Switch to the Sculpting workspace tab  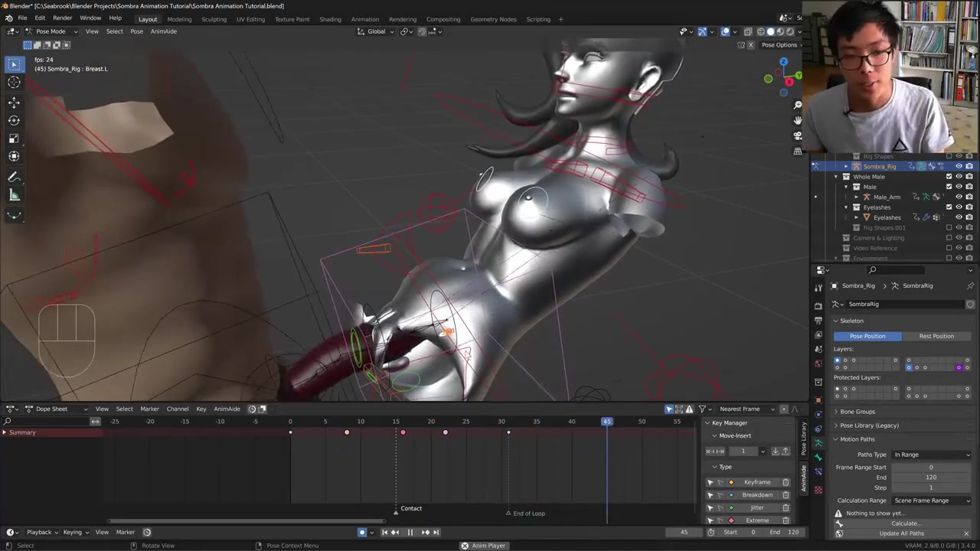coord(214,19)
